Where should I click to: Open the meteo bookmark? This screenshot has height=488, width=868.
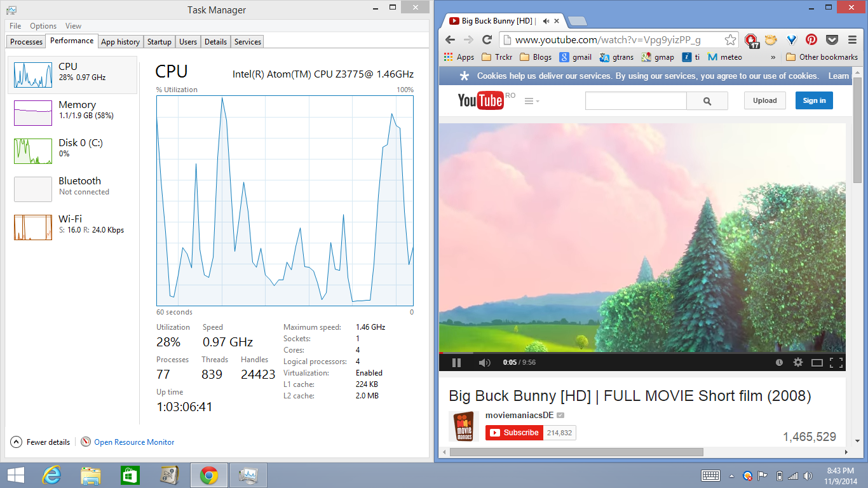724,57
